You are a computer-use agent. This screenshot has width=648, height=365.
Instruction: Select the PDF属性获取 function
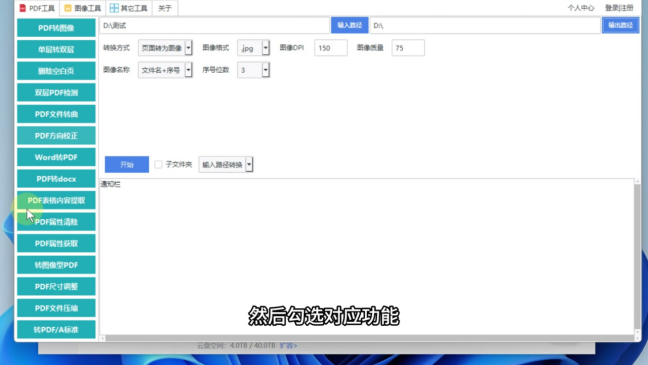coord(56,243)
